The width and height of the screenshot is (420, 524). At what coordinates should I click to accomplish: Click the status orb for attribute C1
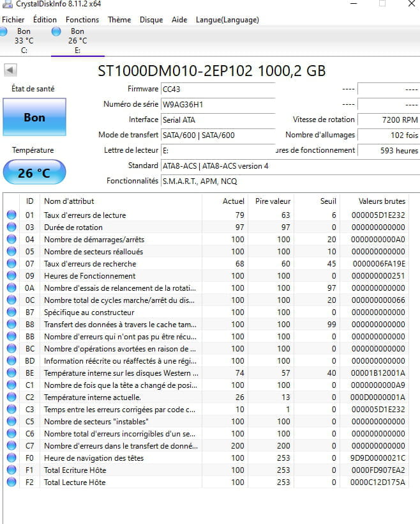[x=11, y=385]
